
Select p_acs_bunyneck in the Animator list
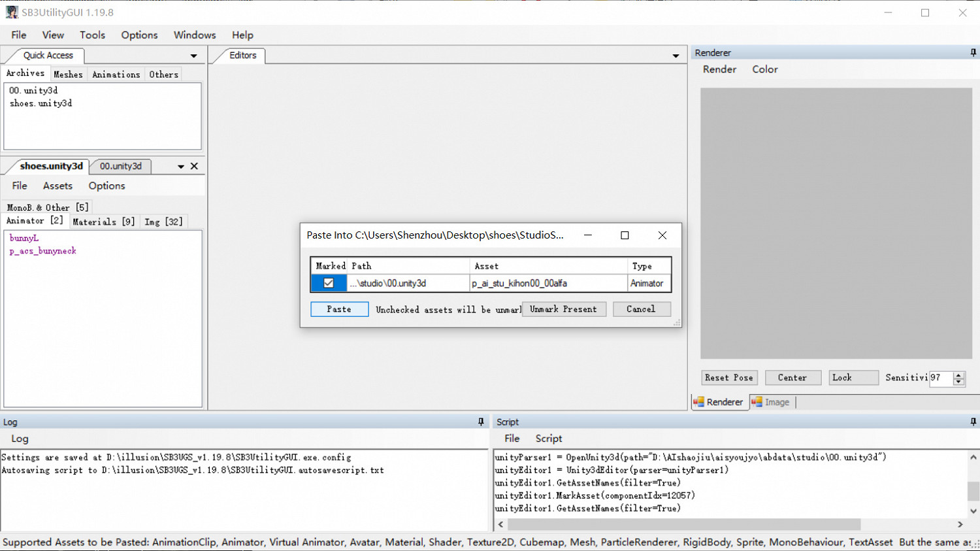43,251
